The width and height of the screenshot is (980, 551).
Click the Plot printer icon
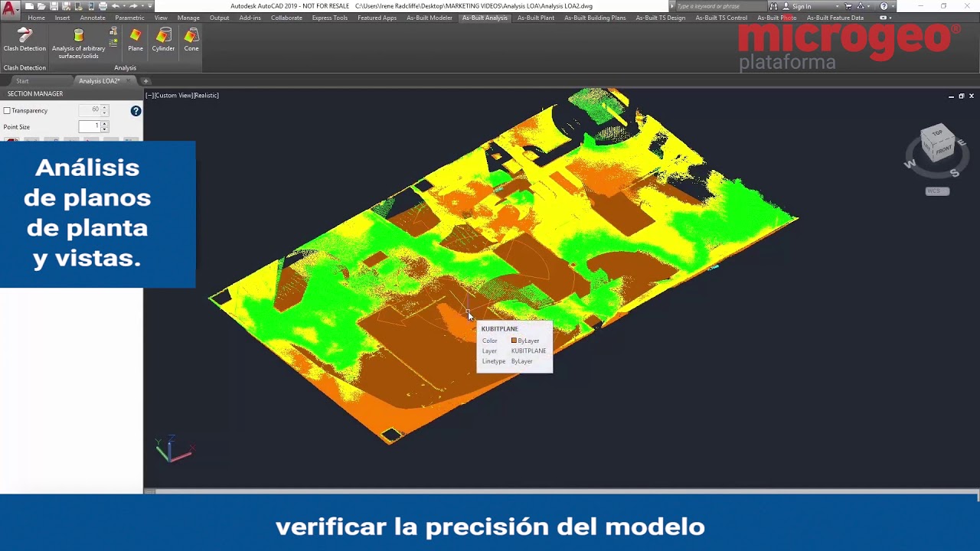pos(103,6)
